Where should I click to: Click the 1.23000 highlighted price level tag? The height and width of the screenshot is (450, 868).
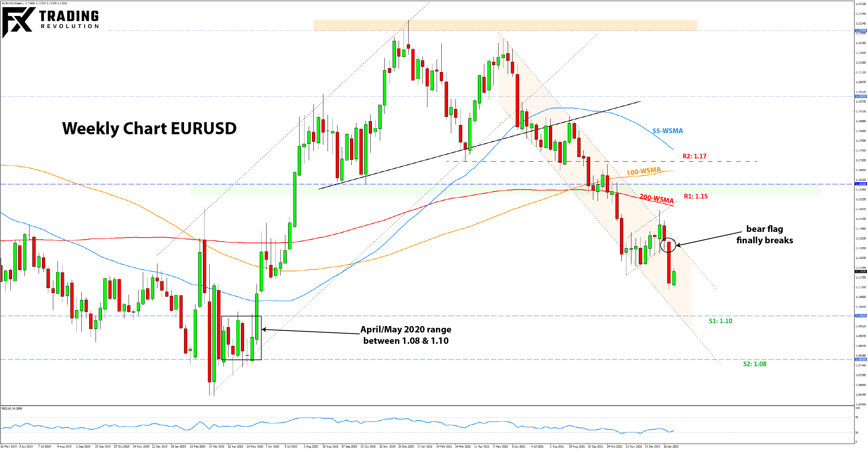[x=861, y=31]
